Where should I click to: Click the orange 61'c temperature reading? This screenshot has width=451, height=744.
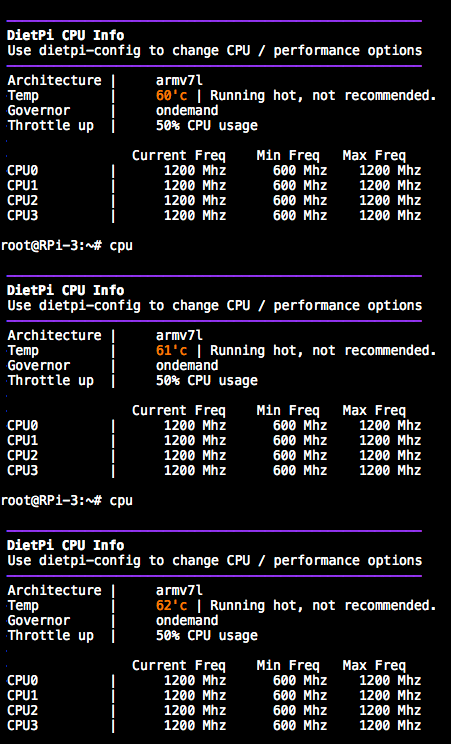[171, 350]
